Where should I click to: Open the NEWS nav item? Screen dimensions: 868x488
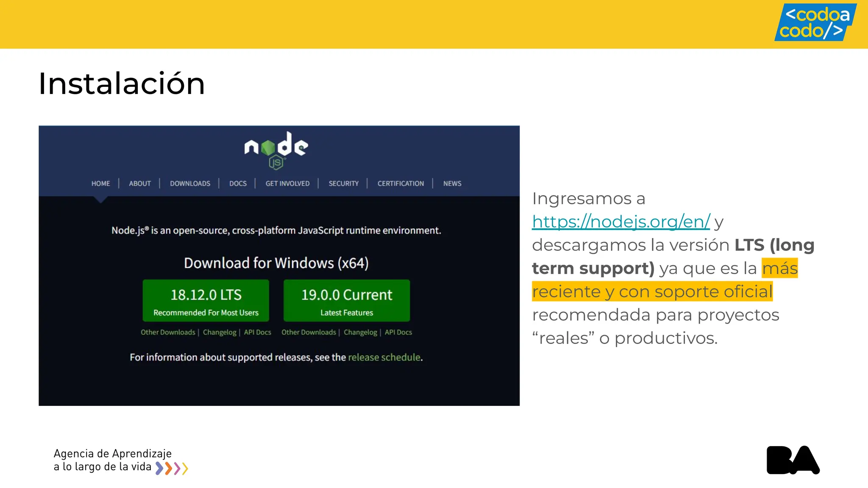coord(452,183)
